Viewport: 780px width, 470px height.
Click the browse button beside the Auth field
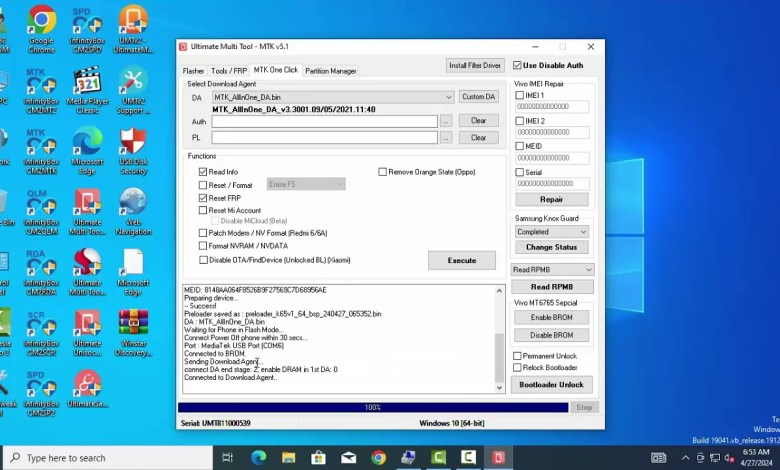click(446, 121)
